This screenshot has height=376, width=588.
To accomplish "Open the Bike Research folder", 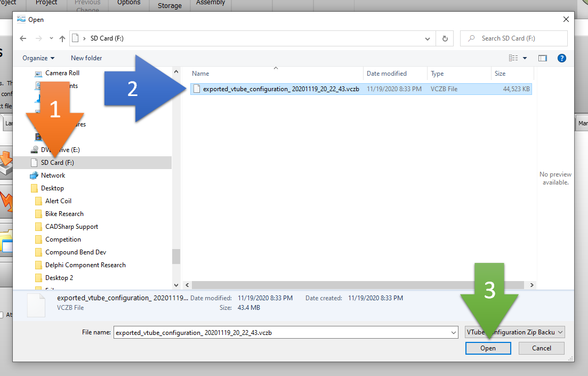I will coord(64,214).
